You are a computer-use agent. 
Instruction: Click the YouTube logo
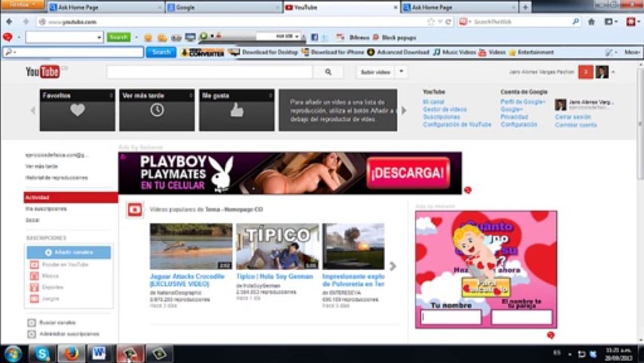pyautogui.click(x=43, y=72)
